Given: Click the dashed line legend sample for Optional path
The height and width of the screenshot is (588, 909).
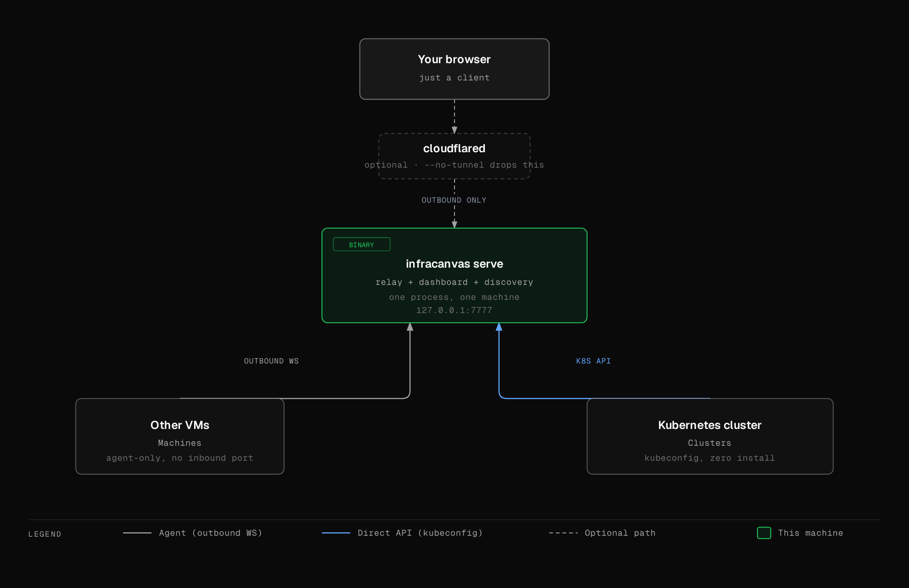Looking at the screenshot, I should point(563,533).
